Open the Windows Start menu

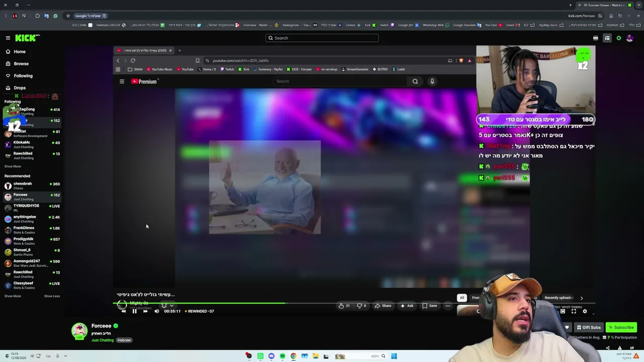394,356
